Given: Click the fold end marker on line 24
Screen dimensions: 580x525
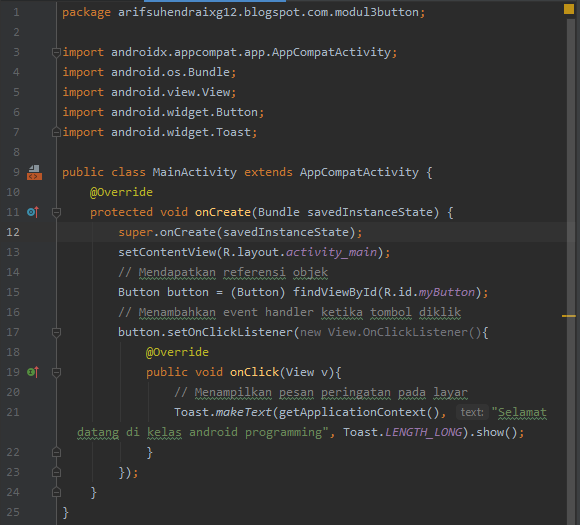Looking at the screenshot, I should coord(56,492).
